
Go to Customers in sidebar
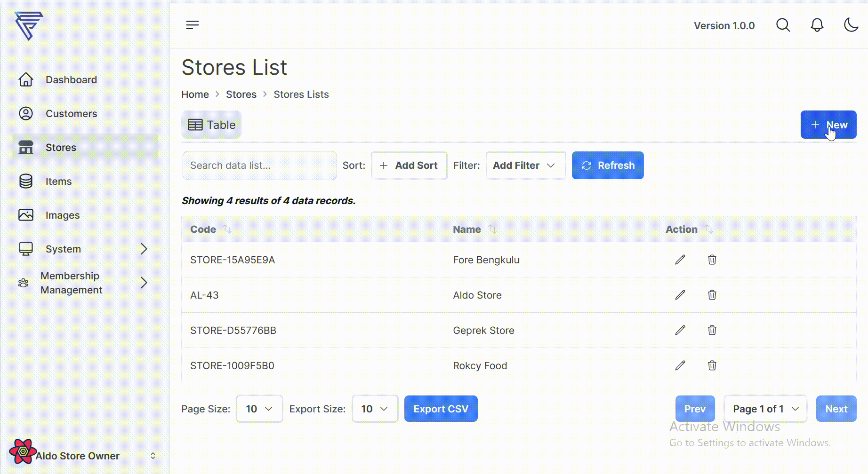click(x=85, y=114)
